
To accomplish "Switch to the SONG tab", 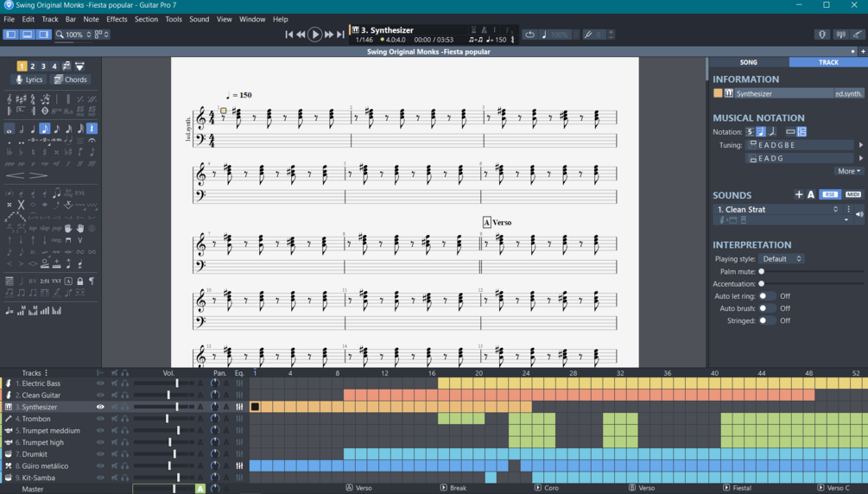I will click(x=749, y=62).
